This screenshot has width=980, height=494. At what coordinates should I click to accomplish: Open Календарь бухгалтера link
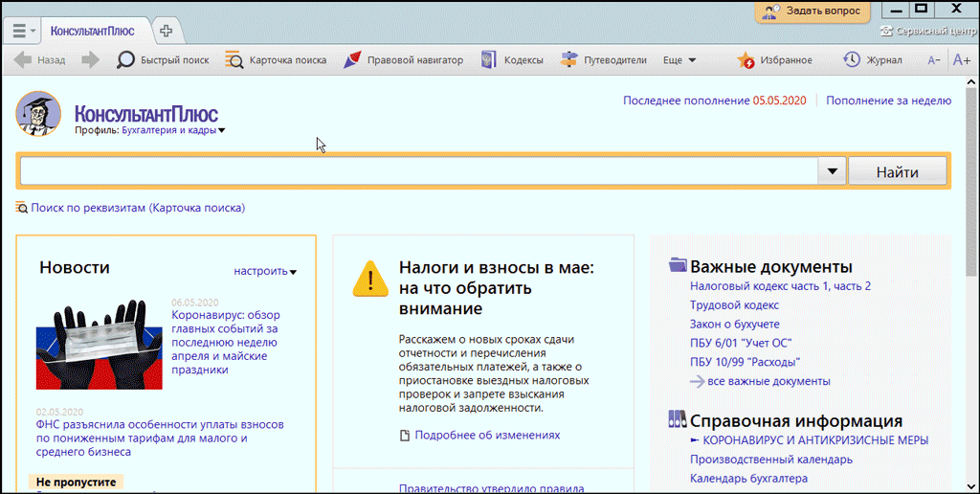point(748,479)
